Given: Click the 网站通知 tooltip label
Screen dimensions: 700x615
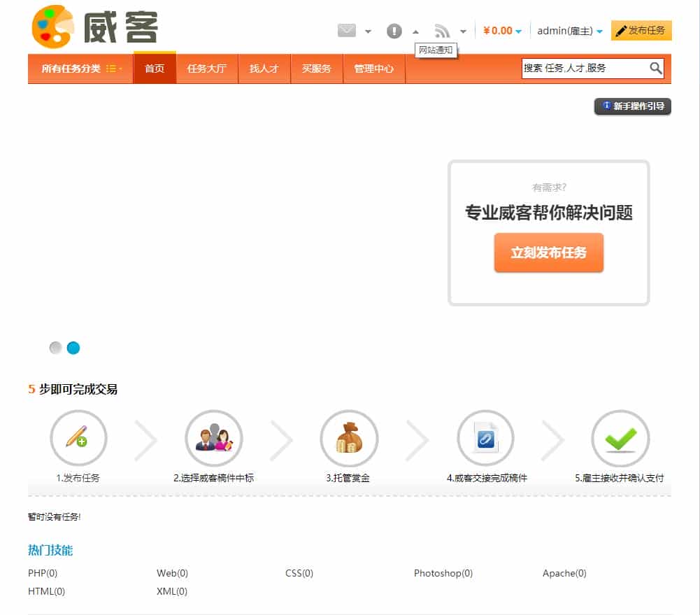Looking at the screenshot, I should [x=436, y=50].
